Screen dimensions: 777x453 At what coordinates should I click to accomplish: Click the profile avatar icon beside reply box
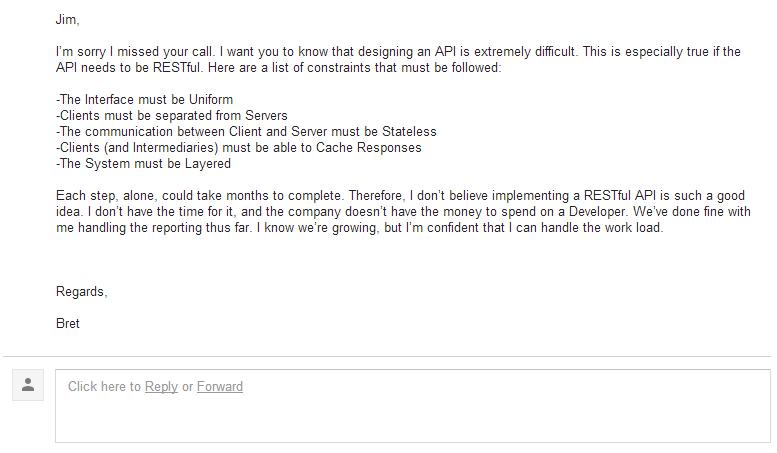[x=28, y=385]
